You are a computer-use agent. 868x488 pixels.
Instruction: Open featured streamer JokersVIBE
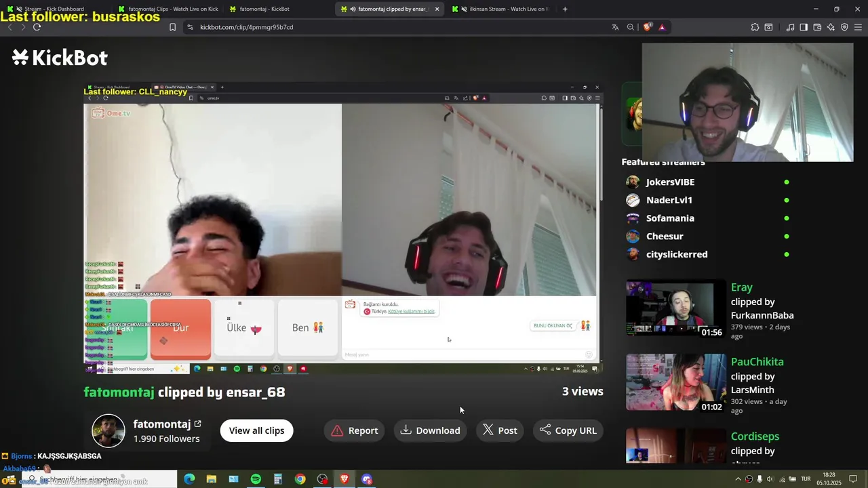[x=670, y=182]
